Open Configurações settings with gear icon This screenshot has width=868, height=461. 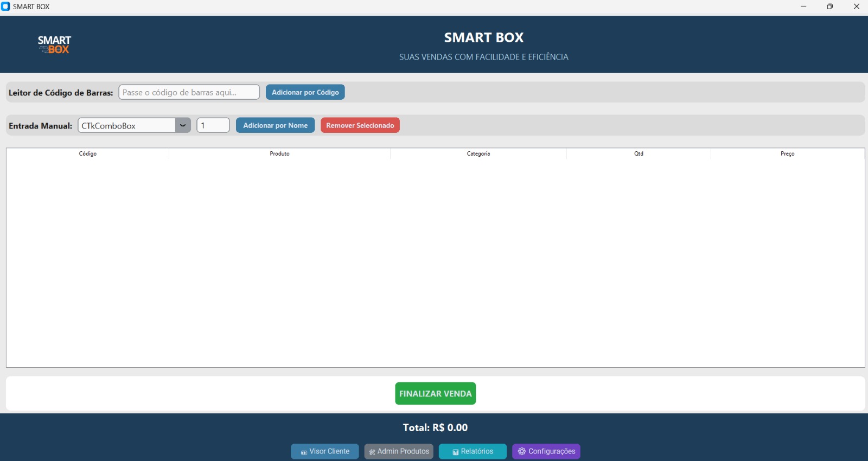546,451
